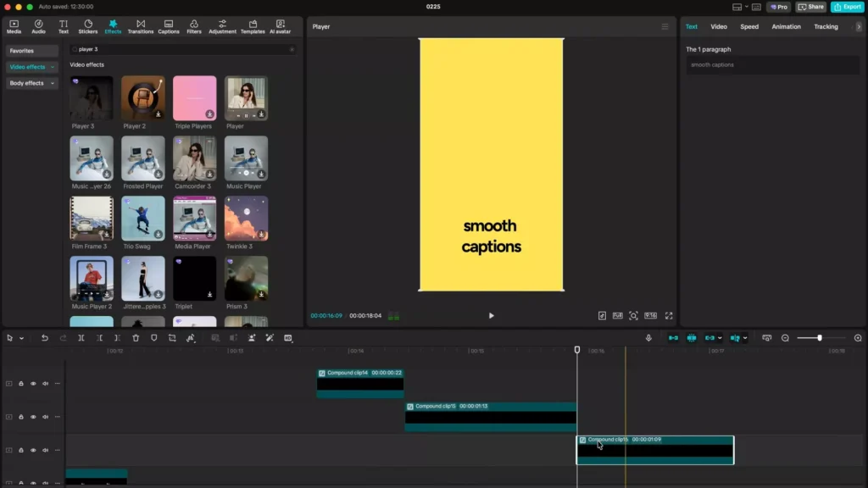Activate the voiceover microphone
Image resolution: width=868 pixels, height=488 pixels.
(648, 338)
